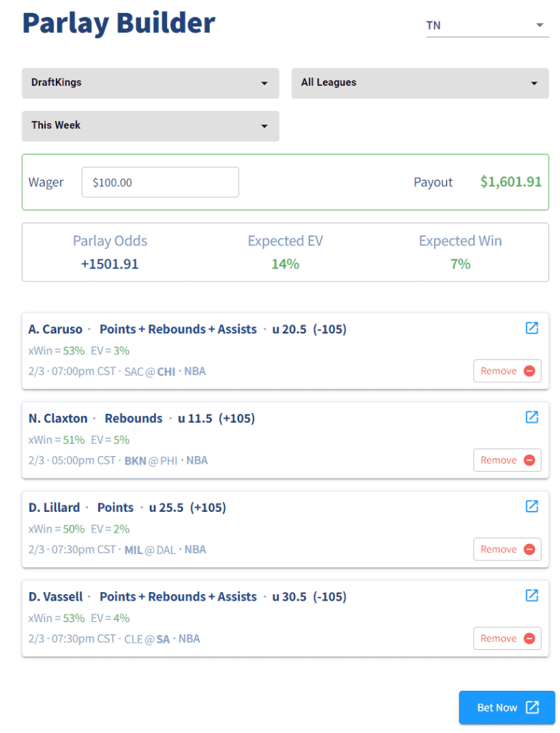This screenshot has width=560, height=733.
Task: Click red minus icon on Caruso row
Action: (529, 371)
